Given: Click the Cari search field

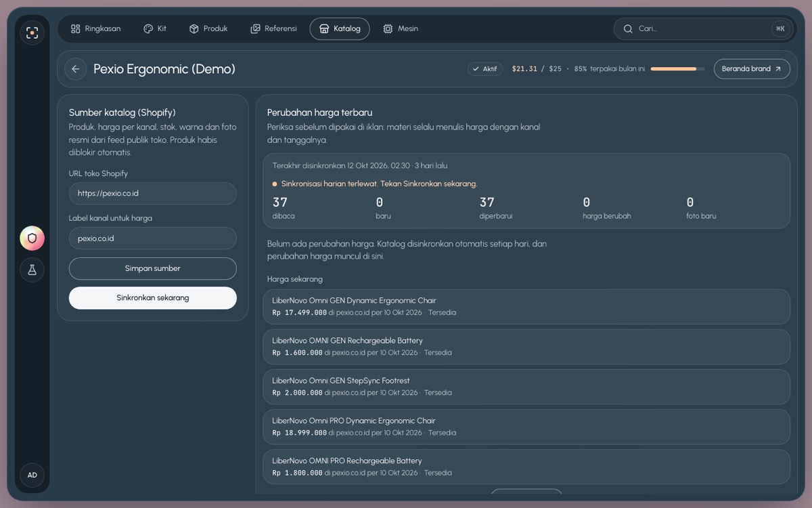Looking at the screenshot, I should (x=702, y=28).
